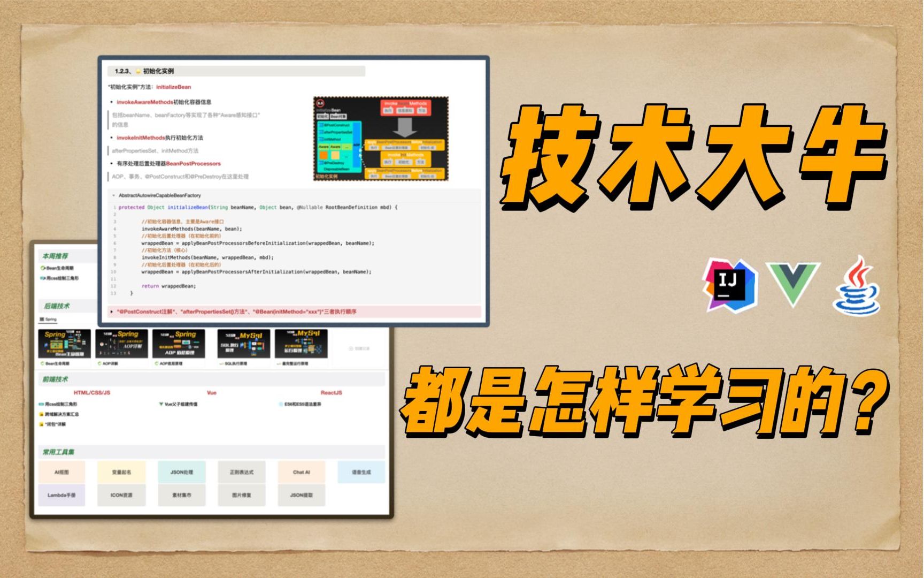The width and height of the screenshot is (924, 578).
Task: Open the third Spring AOP thumbnail card
Action: [179, 344]
